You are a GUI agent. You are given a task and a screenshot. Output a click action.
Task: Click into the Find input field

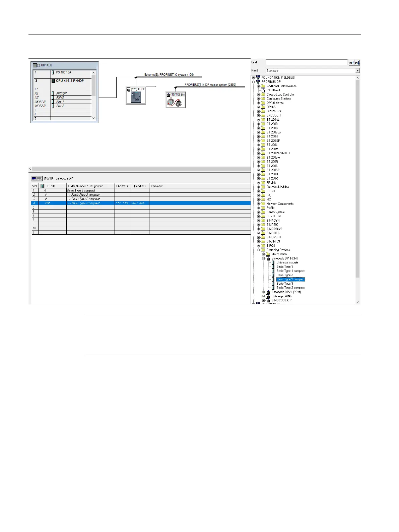click(x=307, y=62)
